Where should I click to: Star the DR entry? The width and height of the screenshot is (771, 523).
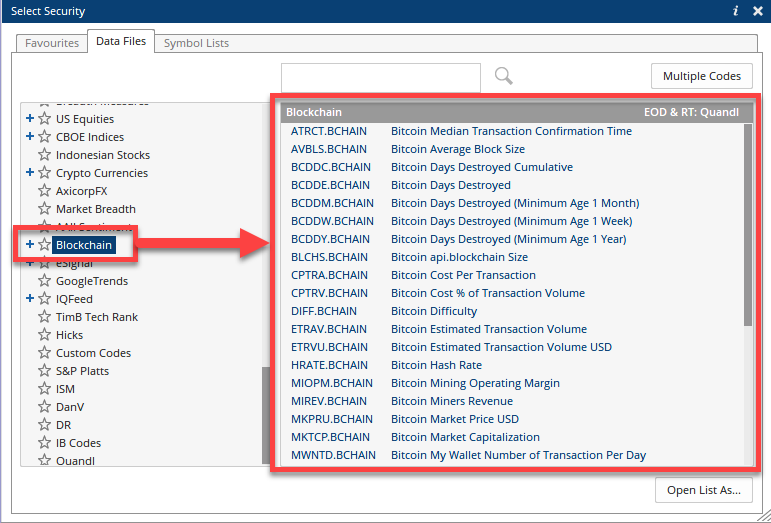[x=44, y=425]
